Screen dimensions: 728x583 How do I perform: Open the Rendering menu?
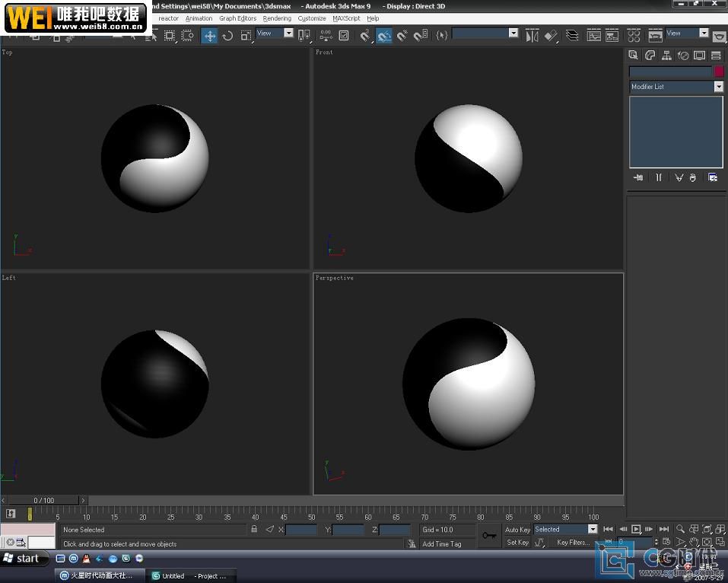277,18
